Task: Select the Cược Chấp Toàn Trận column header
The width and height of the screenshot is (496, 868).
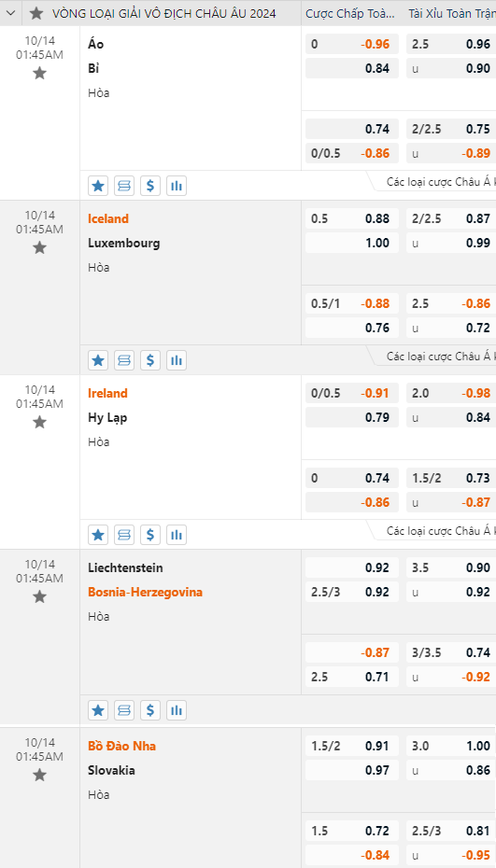Action: (x=350, y=14)
